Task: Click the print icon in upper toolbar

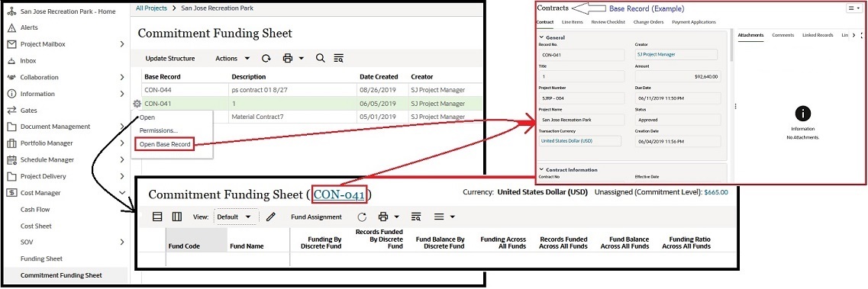Action: tap(287, 58)
